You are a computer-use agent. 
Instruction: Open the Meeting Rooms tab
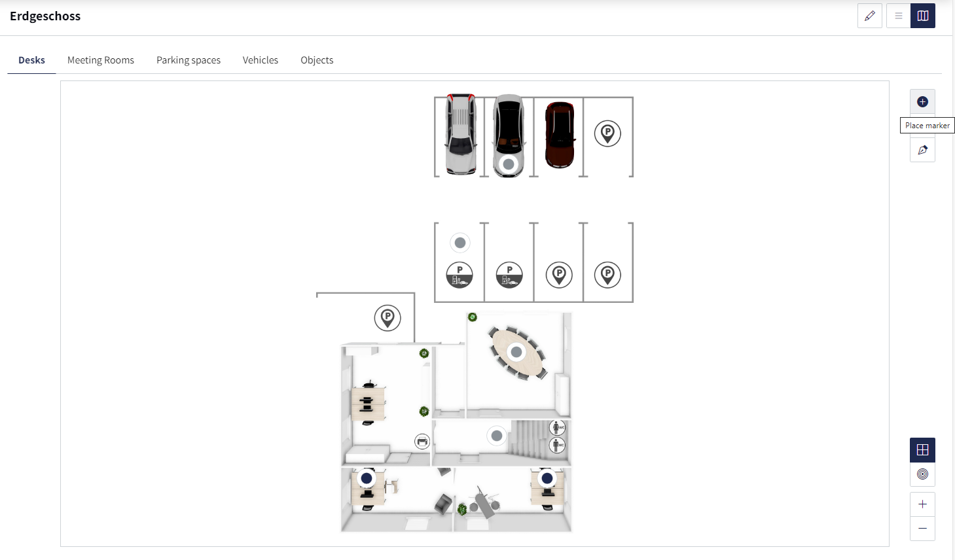tap(101, 60)
